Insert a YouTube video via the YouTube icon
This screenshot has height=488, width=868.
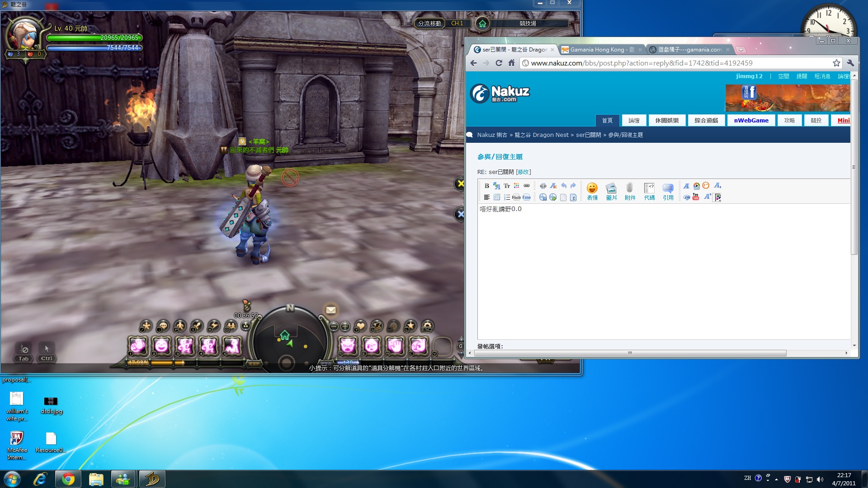[x=696, y=197]
